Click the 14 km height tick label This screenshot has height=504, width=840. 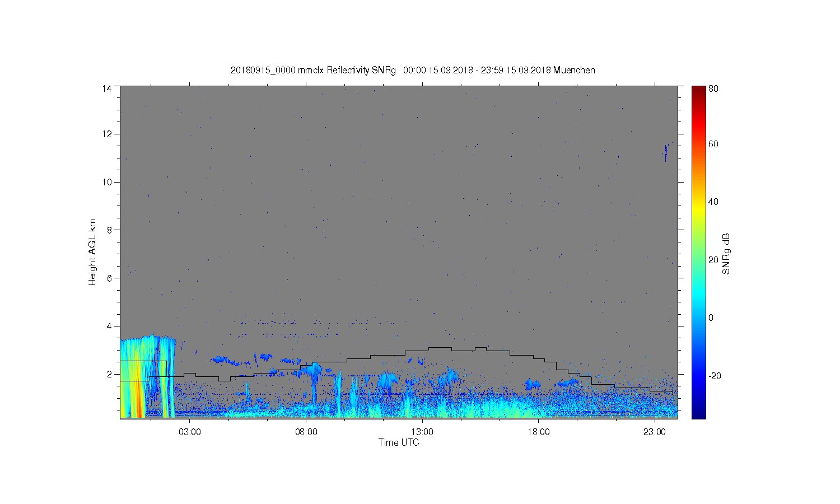[107, 88]
